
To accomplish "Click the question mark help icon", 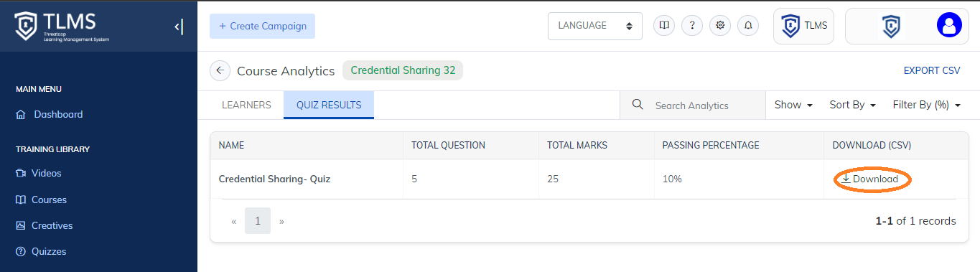I will 692,26.
